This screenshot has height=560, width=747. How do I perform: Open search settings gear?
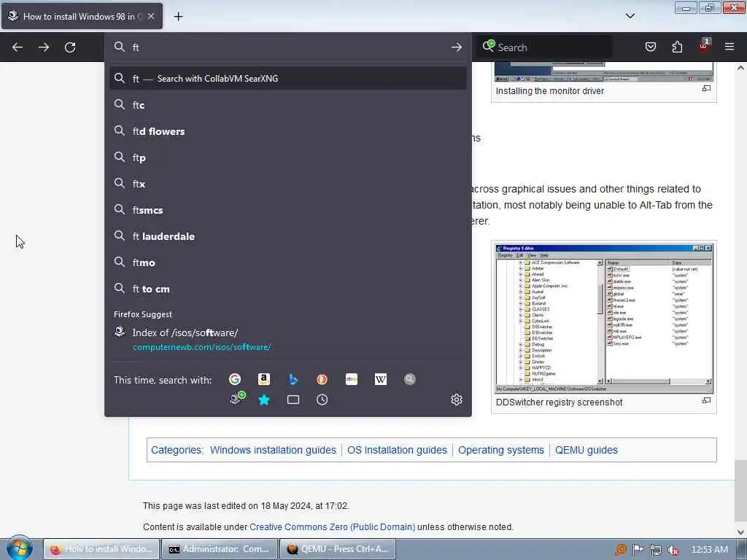point(457,400)
